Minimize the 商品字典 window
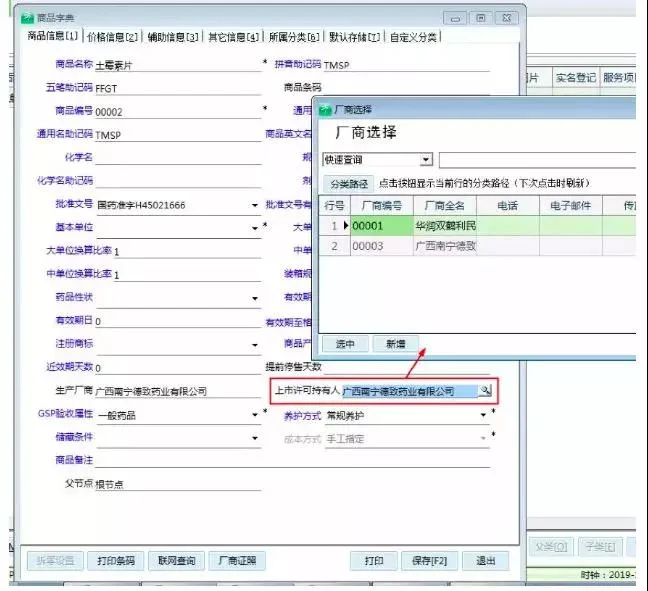648x591 pixels. (x=455, y=18)
